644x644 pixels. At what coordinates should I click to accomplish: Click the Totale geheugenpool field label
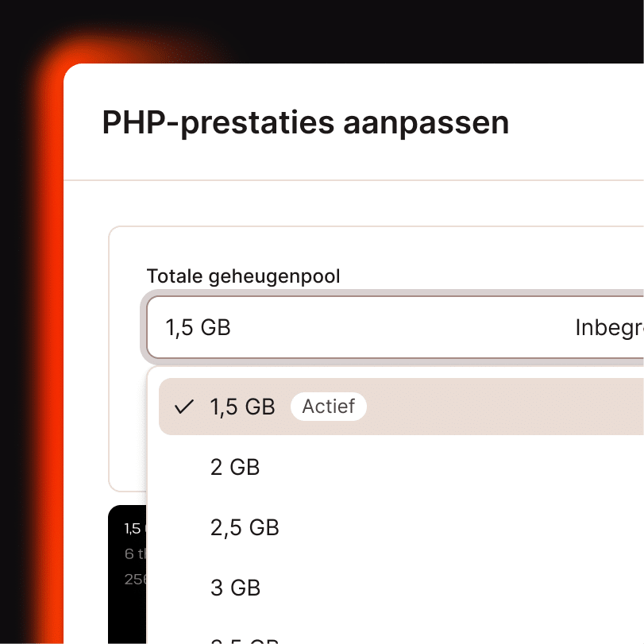tap(243, 276)
